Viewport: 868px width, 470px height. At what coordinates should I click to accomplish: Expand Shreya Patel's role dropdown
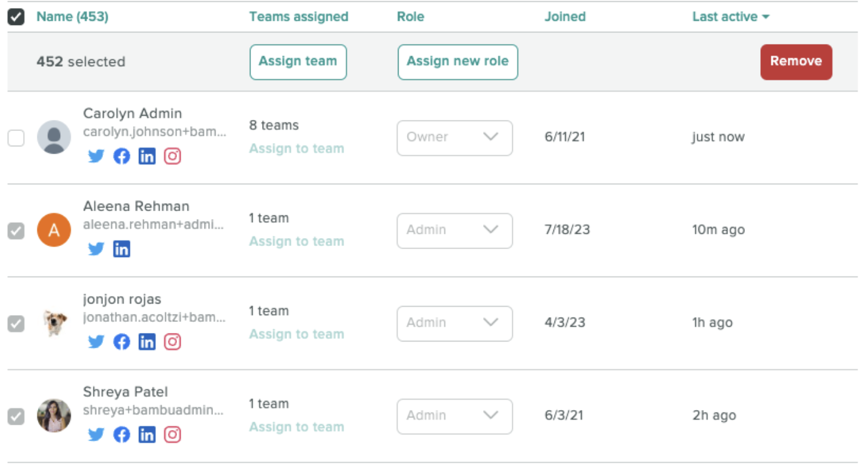click(x=454, y=416)
